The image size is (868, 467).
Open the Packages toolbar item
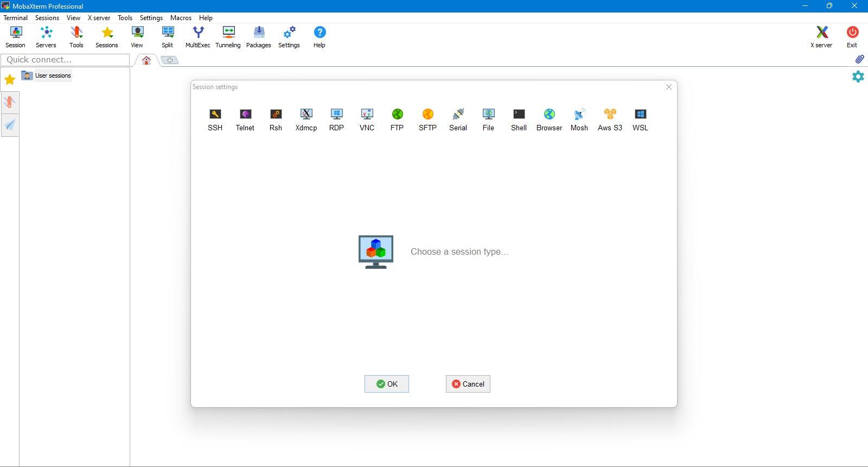tap(259, 37)
